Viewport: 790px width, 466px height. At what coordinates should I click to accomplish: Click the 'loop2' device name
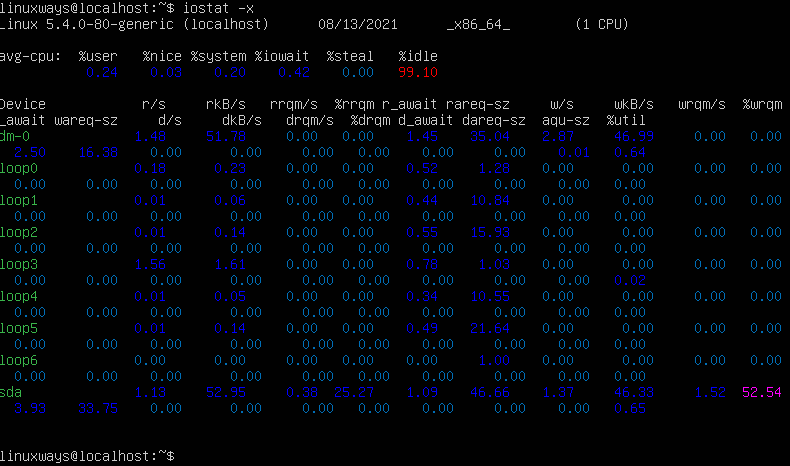point(19,233)
